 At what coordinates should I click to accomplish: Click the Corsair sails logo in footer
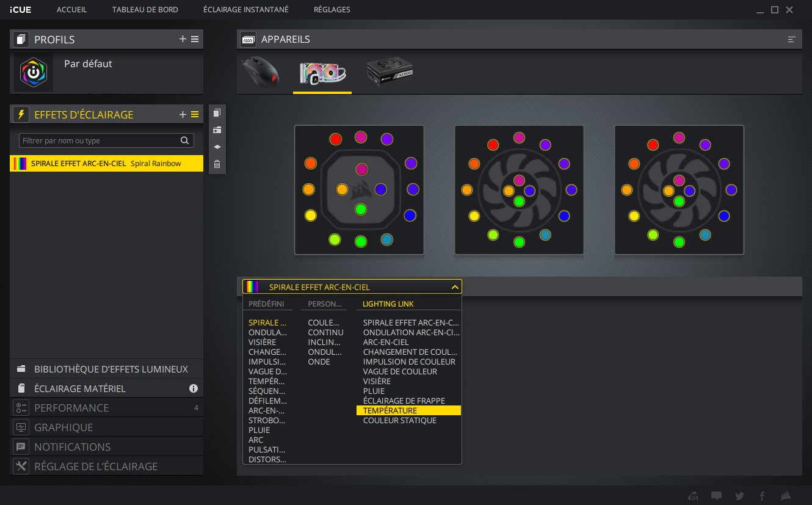click(786, 495)
